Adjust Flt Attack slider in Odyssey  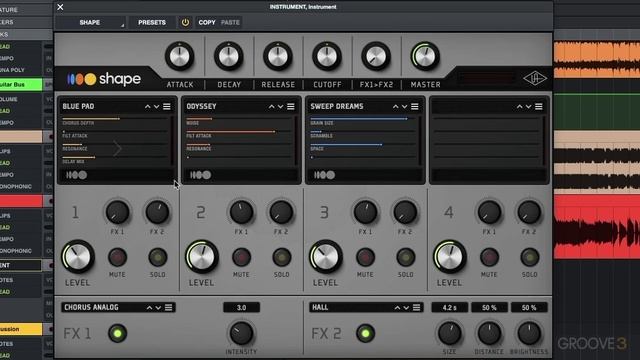coord(239,131)
